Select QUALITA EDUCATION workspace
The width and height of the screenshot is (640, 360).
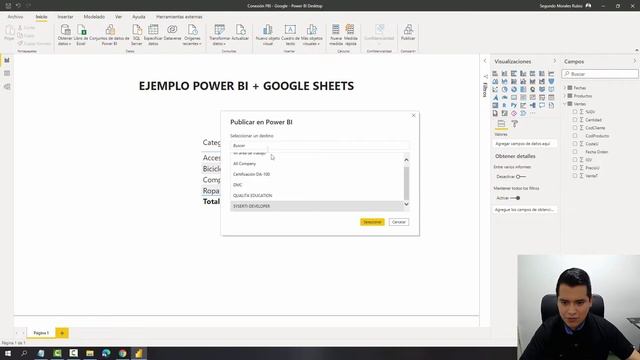[x=317, y=196]
